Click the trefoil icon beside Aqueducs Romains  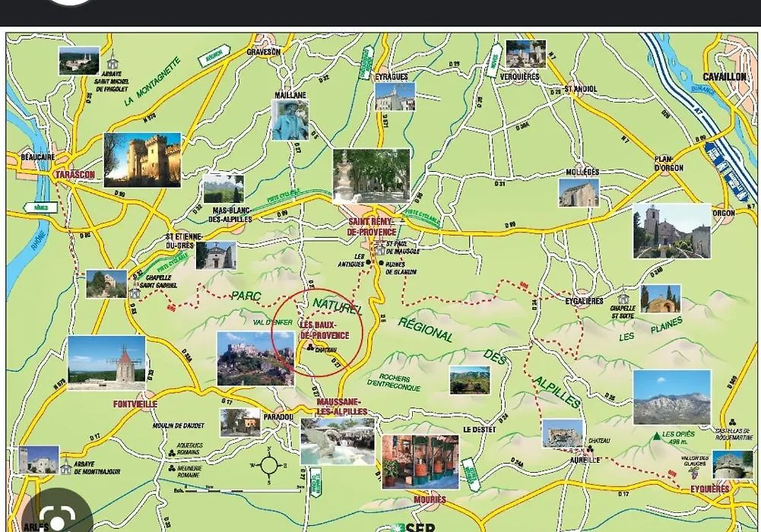172,452
